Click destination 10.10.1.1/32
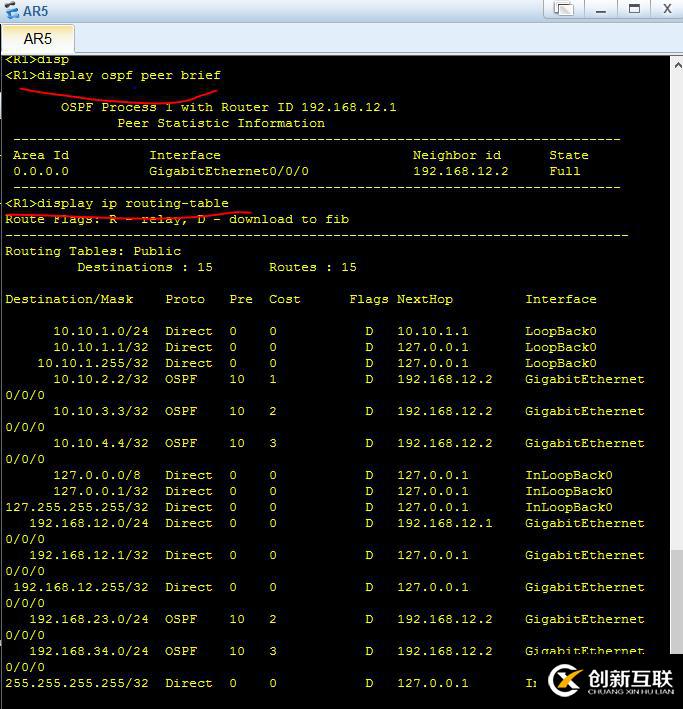This screenshot has height=709, width=683. pyautogui.click(x=101, y=347)
